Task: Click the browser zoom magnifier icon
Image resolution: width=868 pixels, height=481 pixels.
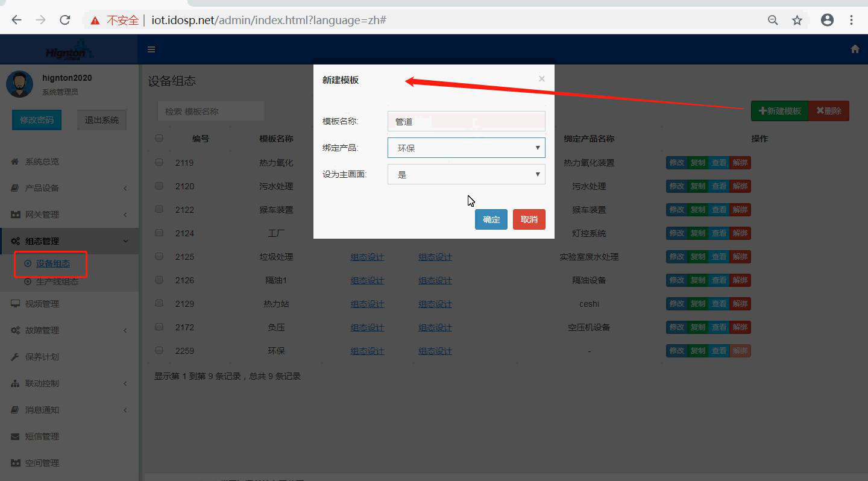Action: pyautogui.click(x=773, y=20)
